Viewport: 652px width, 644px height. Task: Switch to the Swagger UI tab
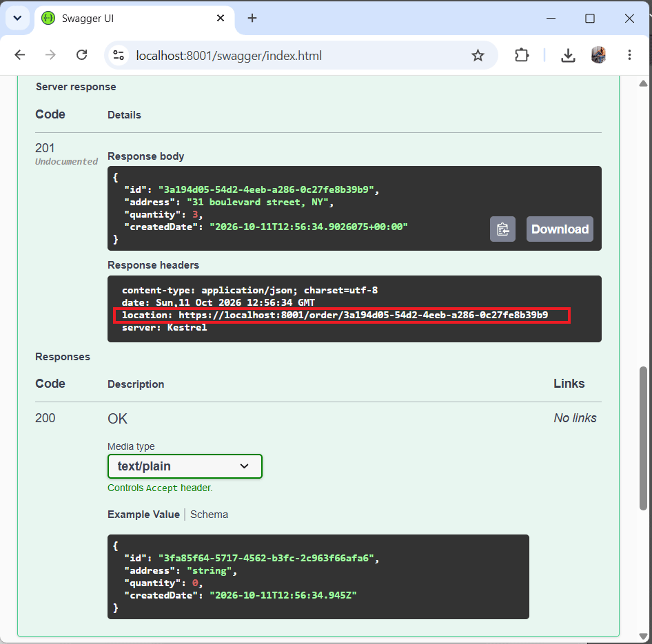tap(134, 19)
